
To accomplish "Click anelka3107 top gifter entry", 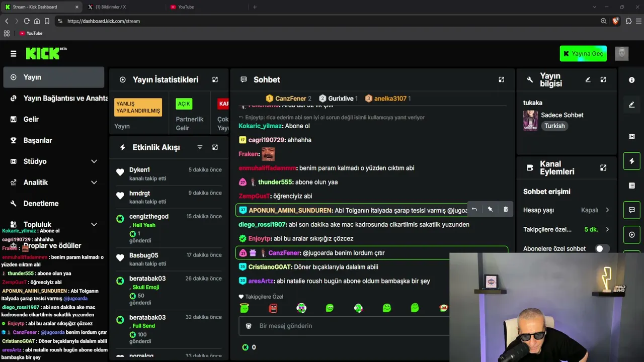I will [387, 99].
